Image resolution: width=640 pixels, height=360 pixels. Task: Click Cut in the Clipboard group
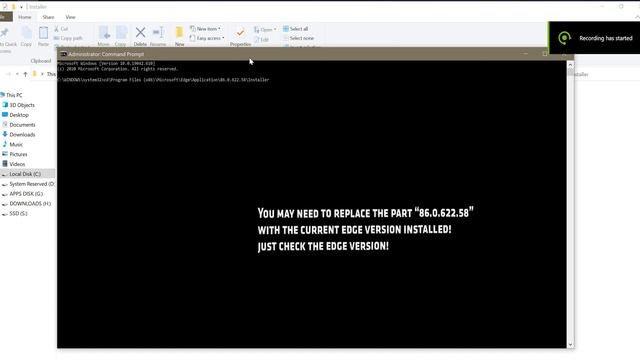pyautogui.click(x=61, y=29)
